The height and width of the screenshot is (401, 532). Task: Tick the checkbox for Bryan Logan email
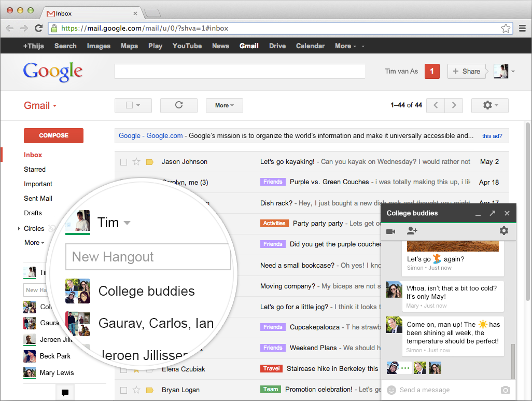click(x=123, y=390)
